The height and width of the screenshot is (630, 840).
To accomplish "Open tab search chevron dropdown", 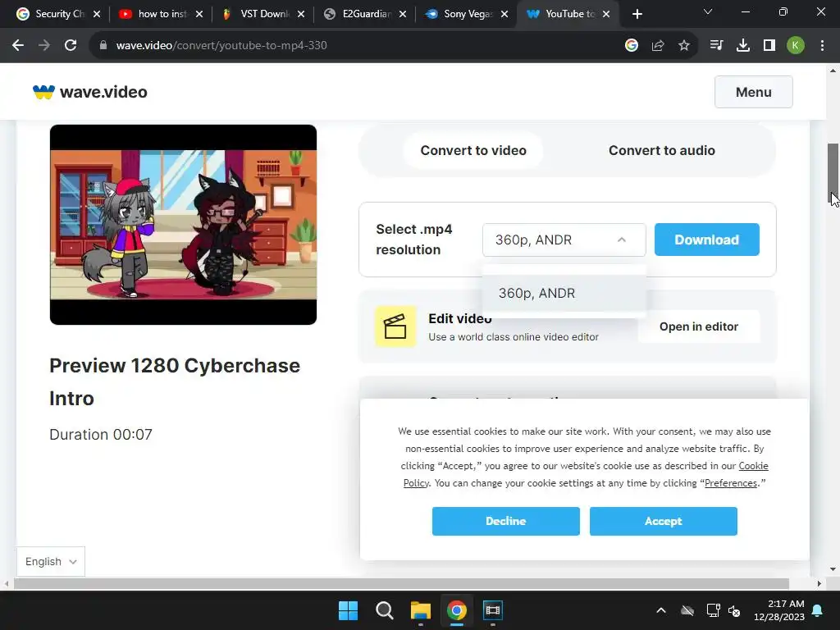I will [708, 11].
